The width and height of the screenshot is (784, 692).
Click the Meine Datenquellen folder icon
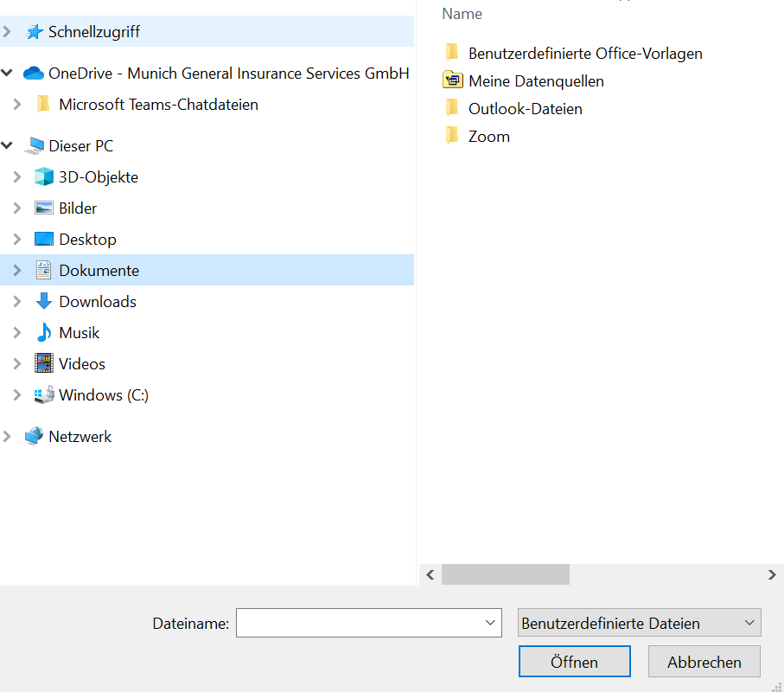[452, 80]
